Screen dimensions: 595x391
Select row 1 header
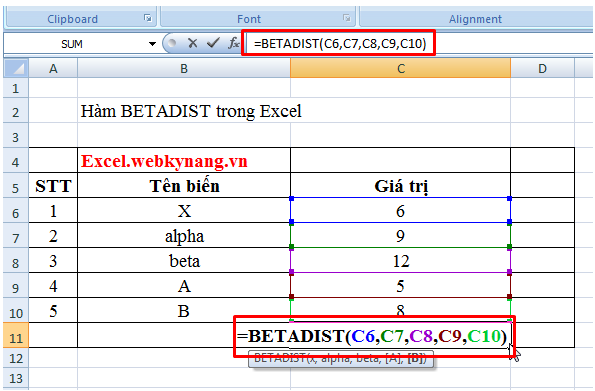[x=16, y=88]
